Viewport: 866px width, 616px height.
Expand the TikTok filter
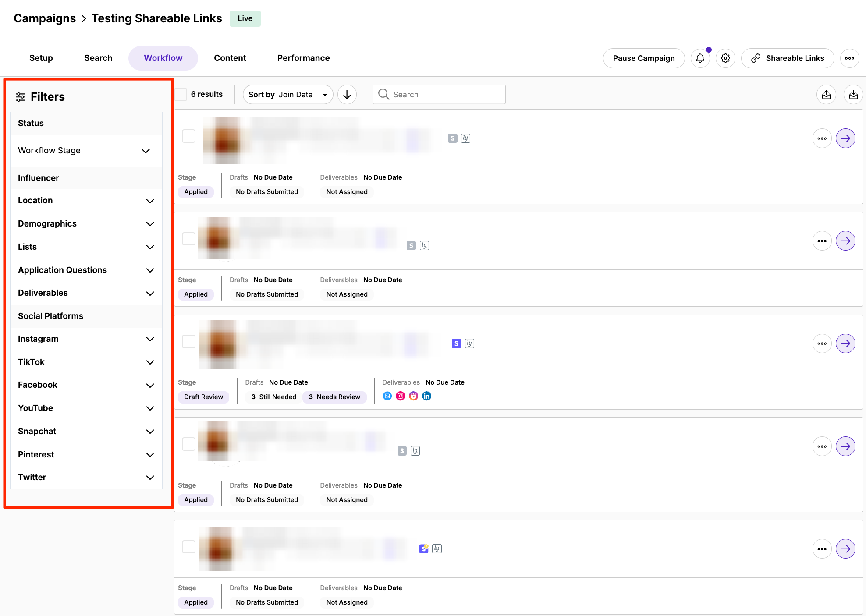pos(86,362)
